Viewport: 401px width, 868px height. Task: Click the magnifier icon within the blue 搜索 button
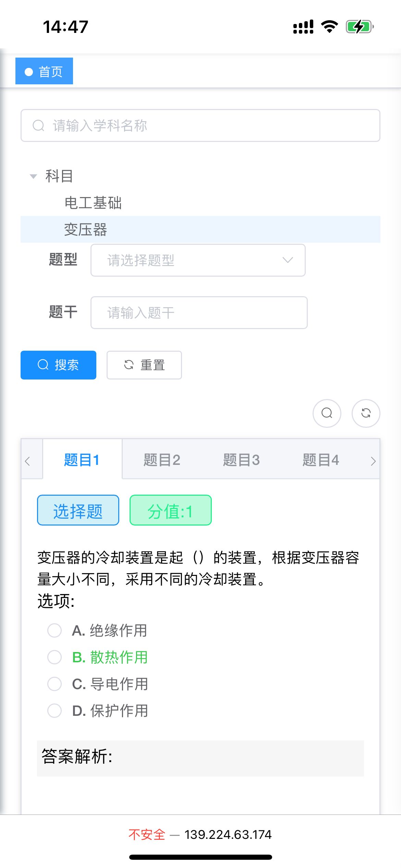tap(42, 365)
